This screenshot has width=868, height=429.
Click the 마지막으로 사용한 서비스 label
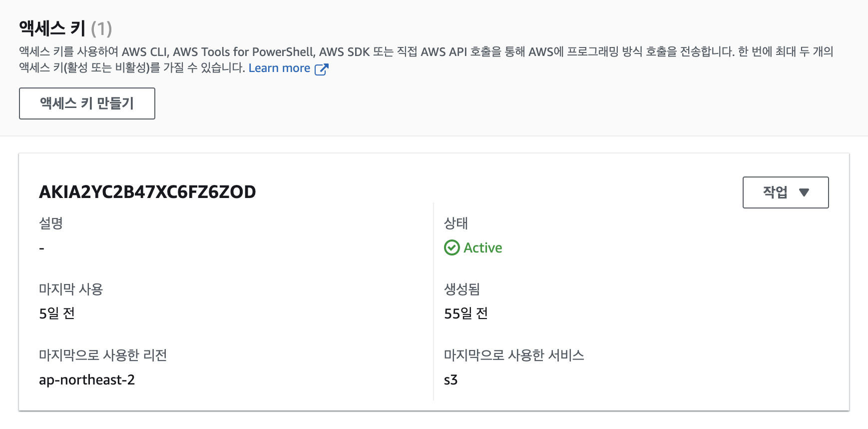coord(514,355)
